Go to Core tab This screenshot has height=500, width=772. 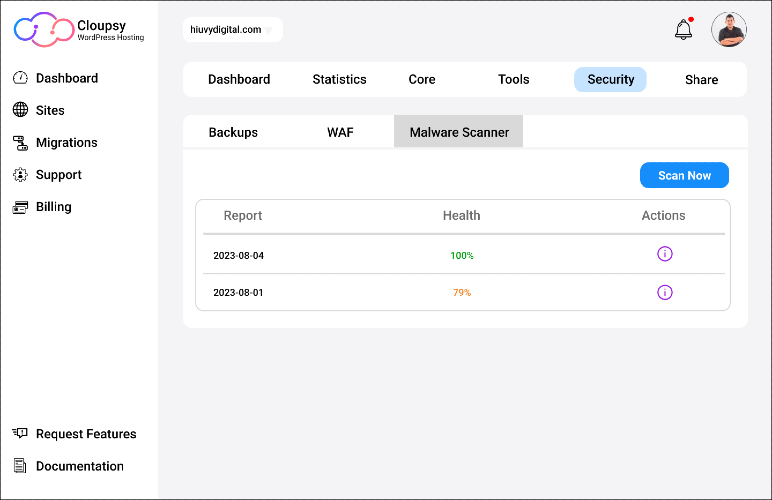pos(422,79)
